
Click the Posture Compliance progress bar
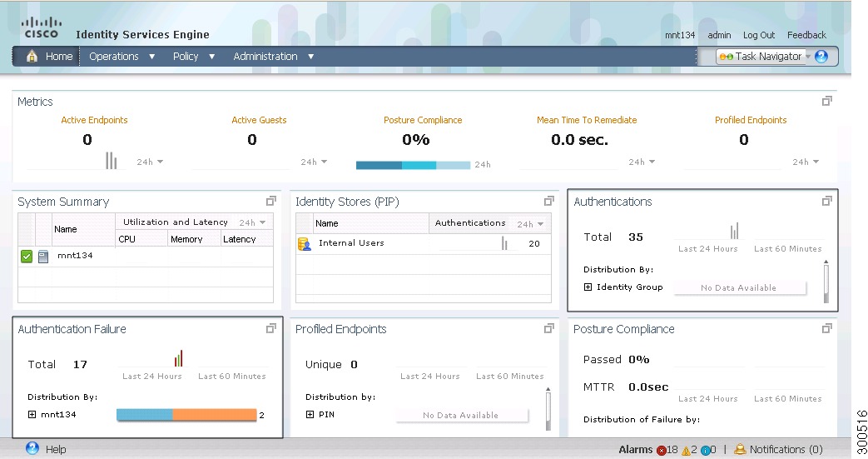413,165
